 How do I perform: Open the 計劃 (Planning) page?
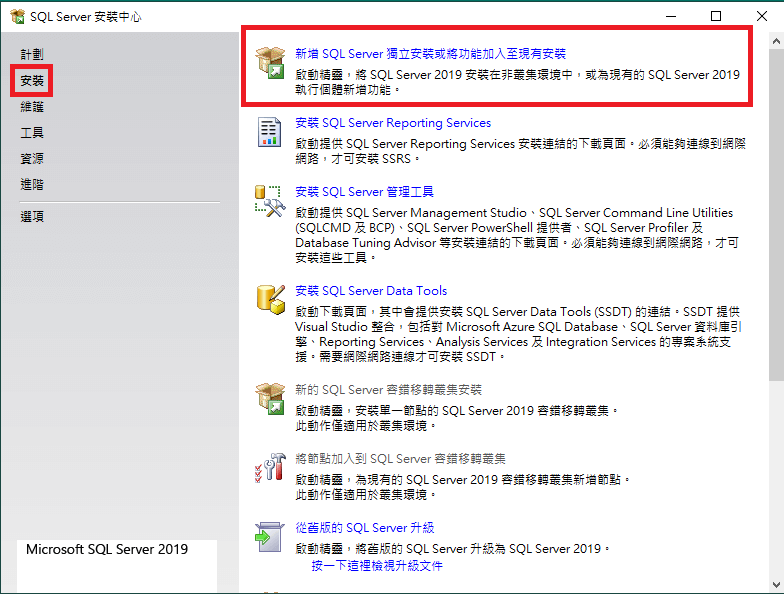coord(32,54)
